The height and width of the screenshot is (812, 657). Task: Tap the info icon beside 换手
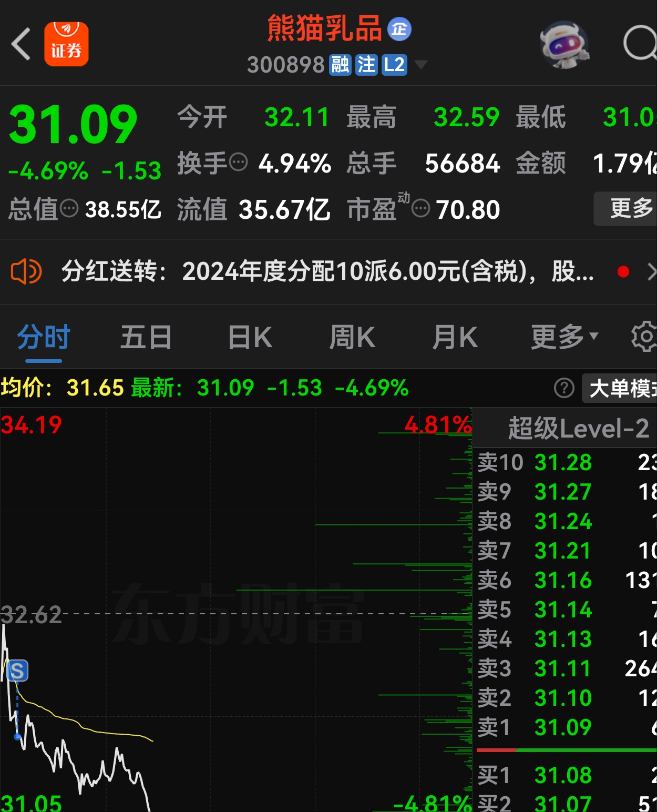239,163
